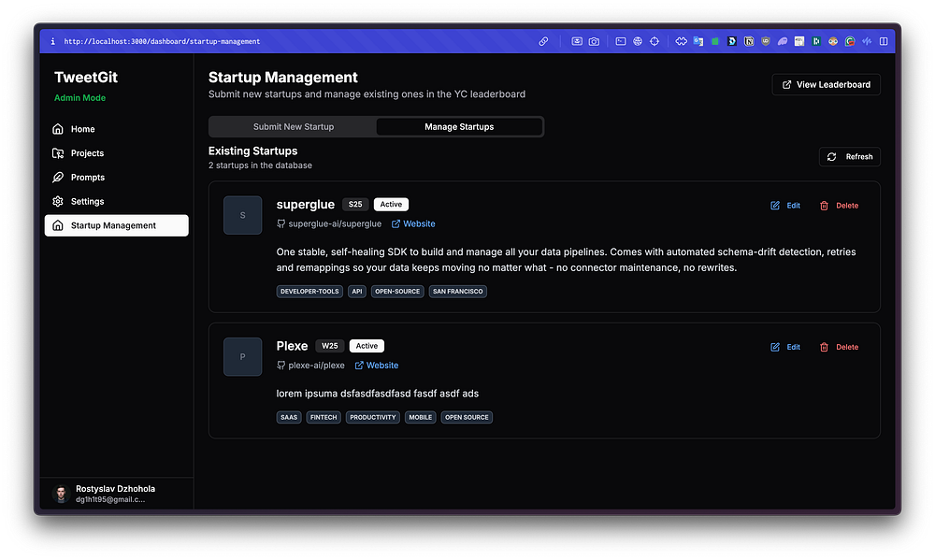Open Settings from the sidebar
This screenshot has height=560, width=935.
[x=116, y=202]
